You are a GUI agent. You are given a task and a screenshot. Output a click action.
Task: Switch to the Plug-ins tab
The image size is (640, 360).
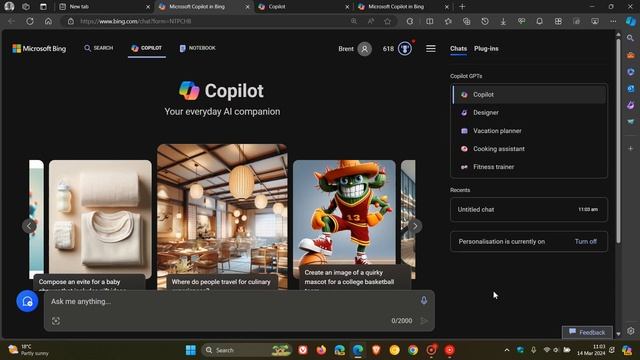486,49
